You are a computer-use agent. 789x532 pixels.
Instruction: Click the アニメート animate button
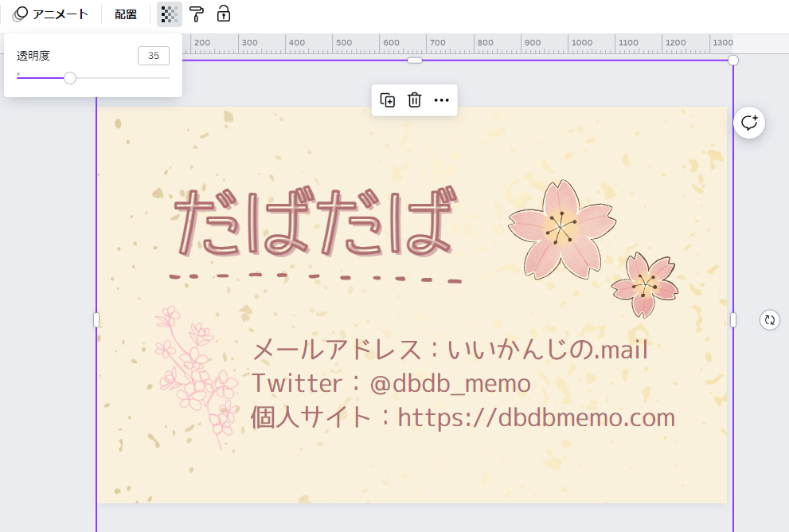point(51,14)
